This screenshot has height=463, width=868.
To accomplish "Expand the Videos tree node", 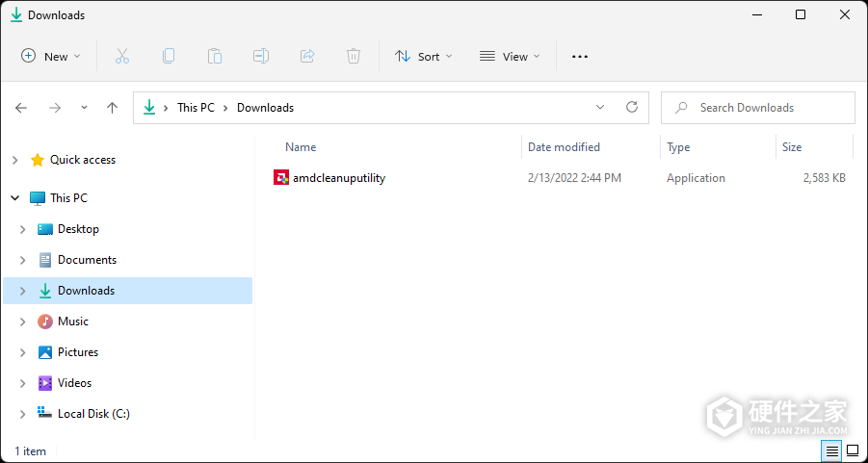I will coord(23,383).
